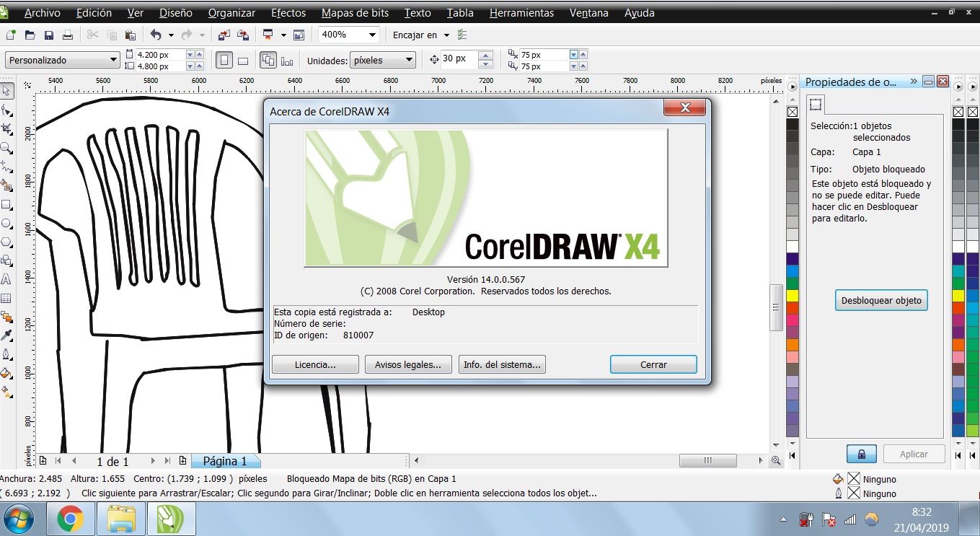
Task: Click Cerrar to close the dialog
Action: coord(653,364)
